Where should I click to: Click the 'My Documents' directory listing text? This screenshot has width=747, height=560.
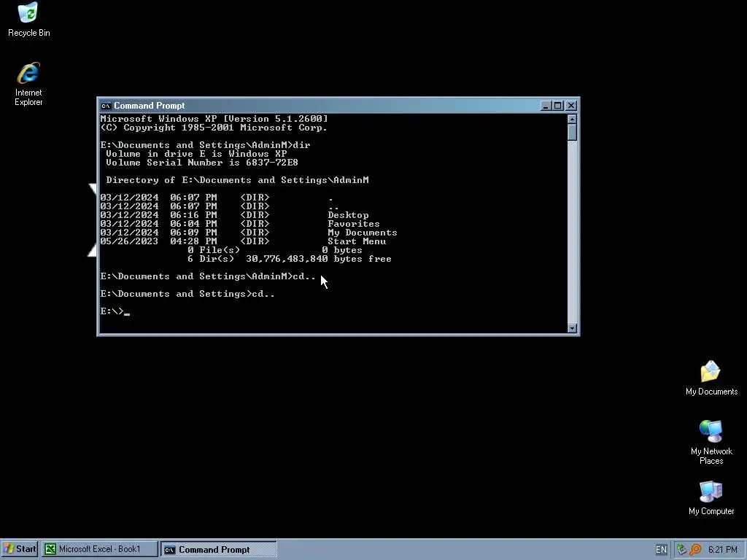point(362,233)
